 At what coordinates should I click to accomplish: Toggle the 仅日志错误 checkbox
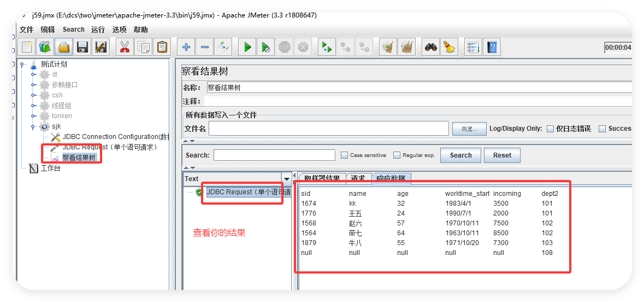coord(551,129)
